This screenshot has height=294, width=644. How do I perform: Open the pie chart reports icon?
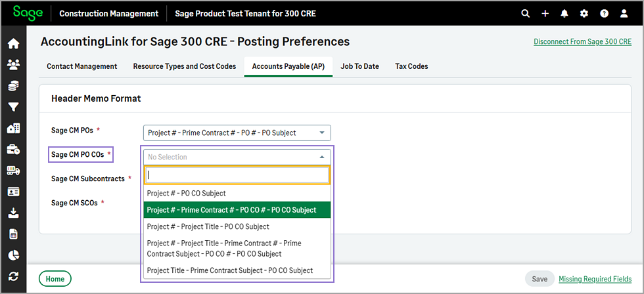coord(14,255)
